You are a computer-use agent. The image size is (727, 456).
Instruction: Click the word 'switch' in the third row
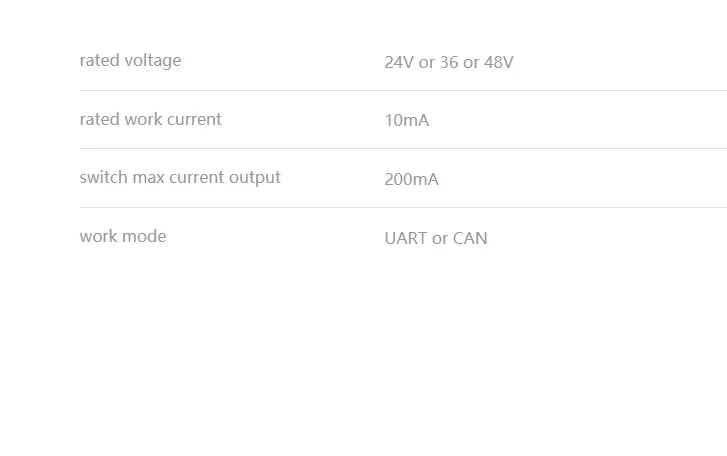tap(103, 178)
